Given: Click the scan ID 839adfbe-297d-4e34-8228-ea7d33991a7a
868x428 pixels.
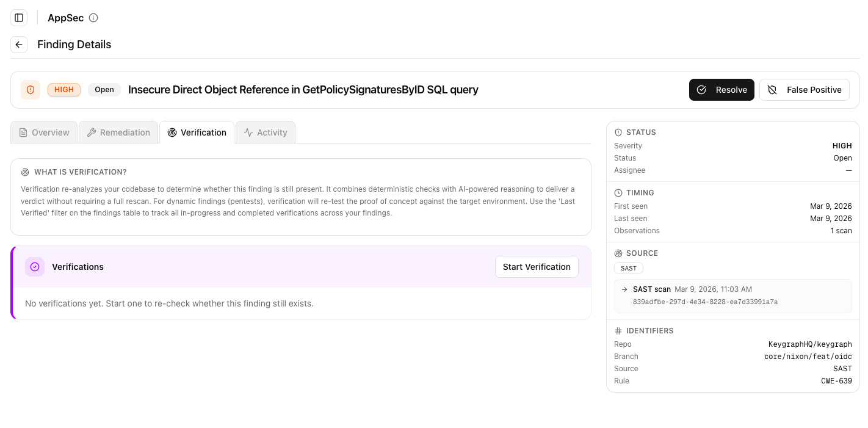Looking at the screenshot, I should (706, 302).
